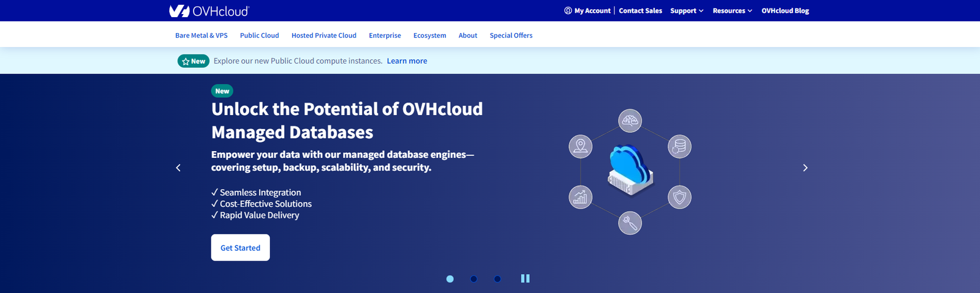Select the first carousel slide dot
The width and height of the screenshot is (980, 293).
pos(450,279)
